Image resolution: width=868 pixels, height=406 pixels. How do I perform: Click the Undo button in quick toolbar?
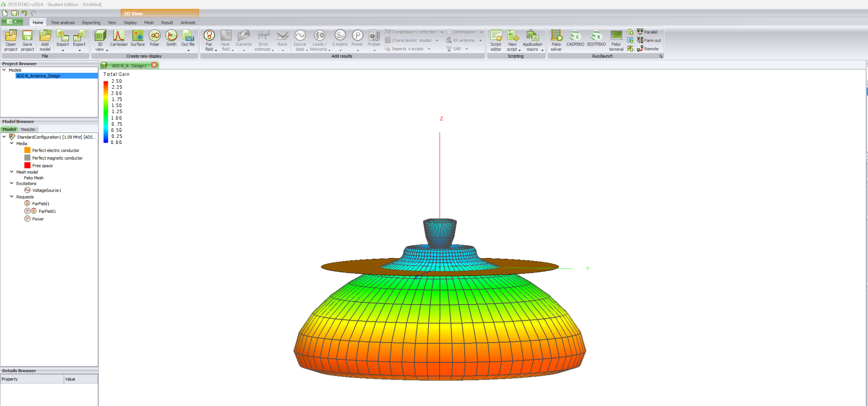click(24, 13)
